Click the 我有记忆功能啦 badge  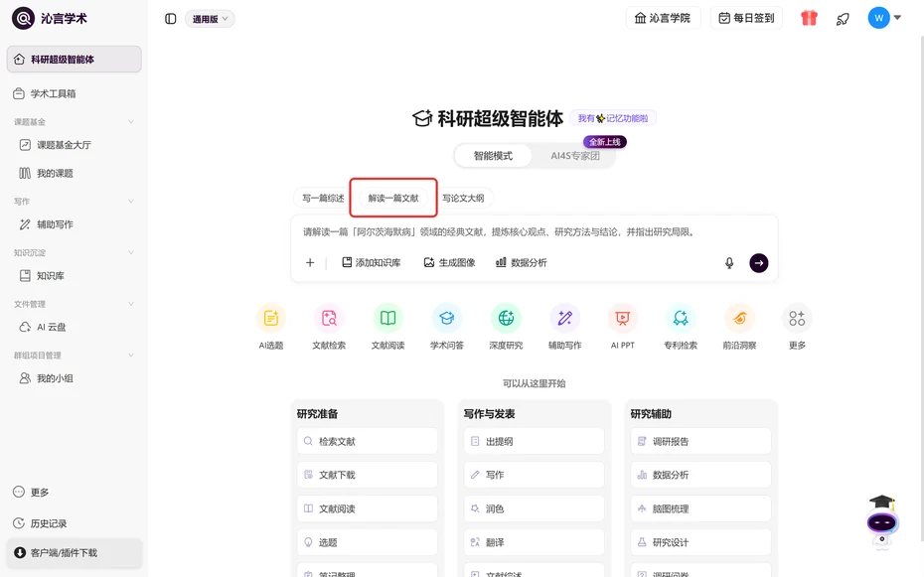(x=613, y=118)
